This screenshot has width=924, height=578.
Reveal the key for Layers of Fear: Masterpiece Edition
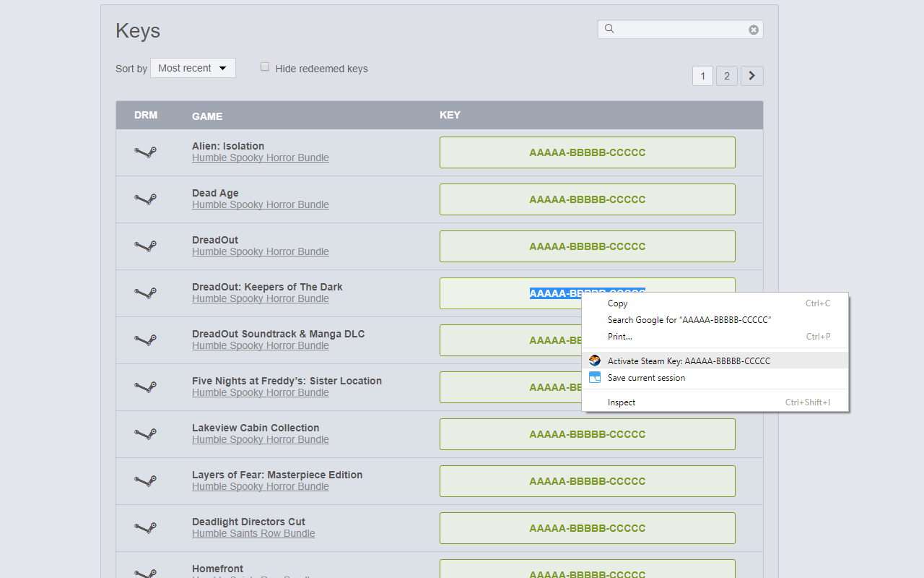pyautogui.click(x=587, y=480)
